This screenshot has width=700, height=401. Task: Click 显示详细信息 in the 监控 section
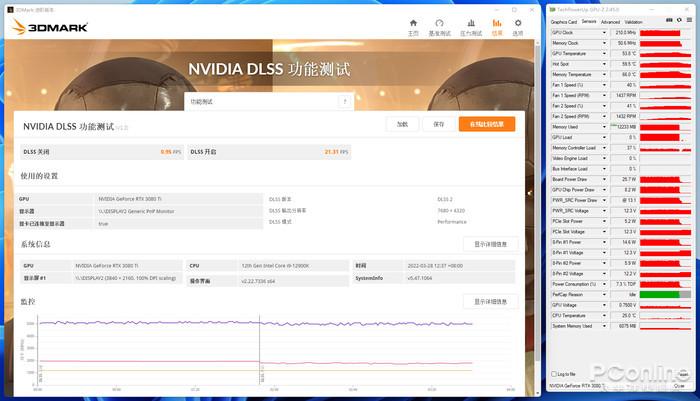[490, 301]
